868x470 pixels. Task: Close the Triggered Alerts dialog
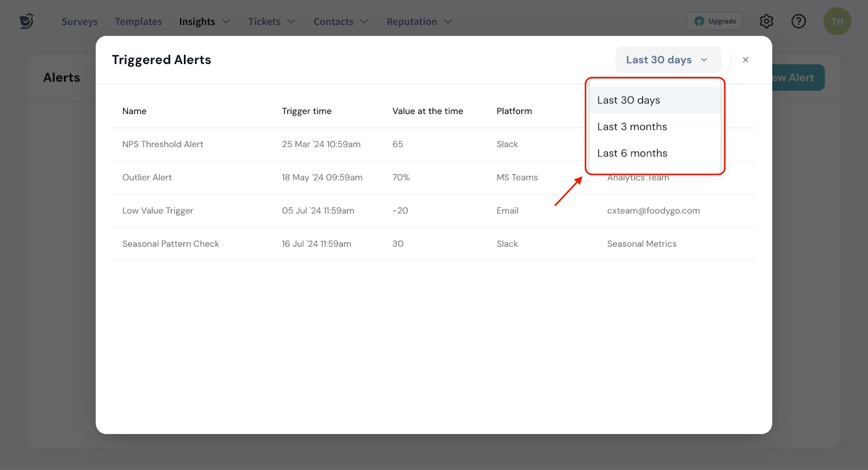point(745,60)
